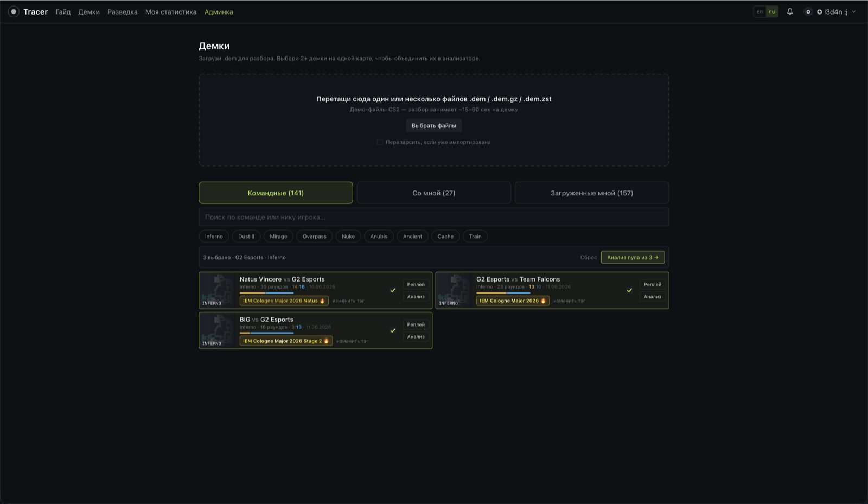Screen dimensions: 868x504
Task: Open the Админка menu item
Action: point(219,12)
